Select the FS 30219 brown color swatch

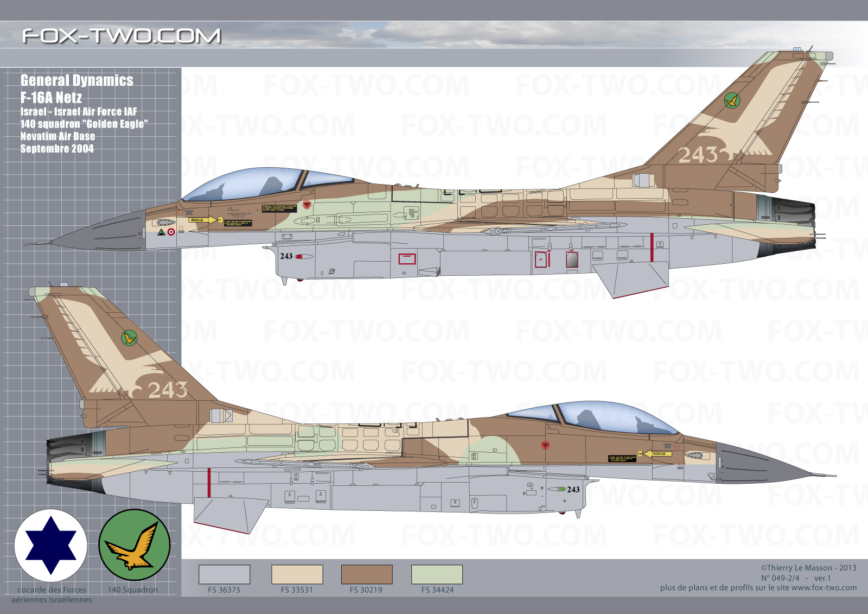tap(367, 574)
